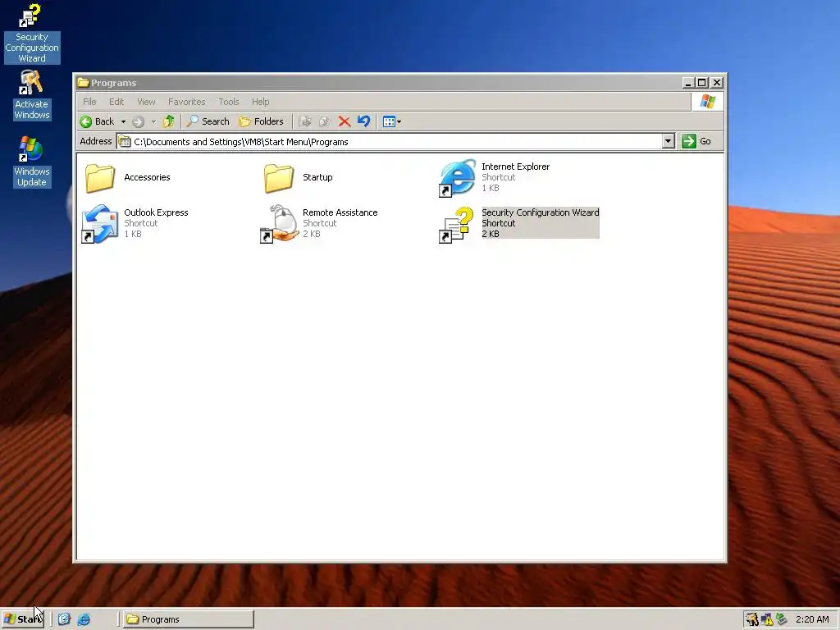
Task: Click the Startup folder name
Action: click(317, 177)
